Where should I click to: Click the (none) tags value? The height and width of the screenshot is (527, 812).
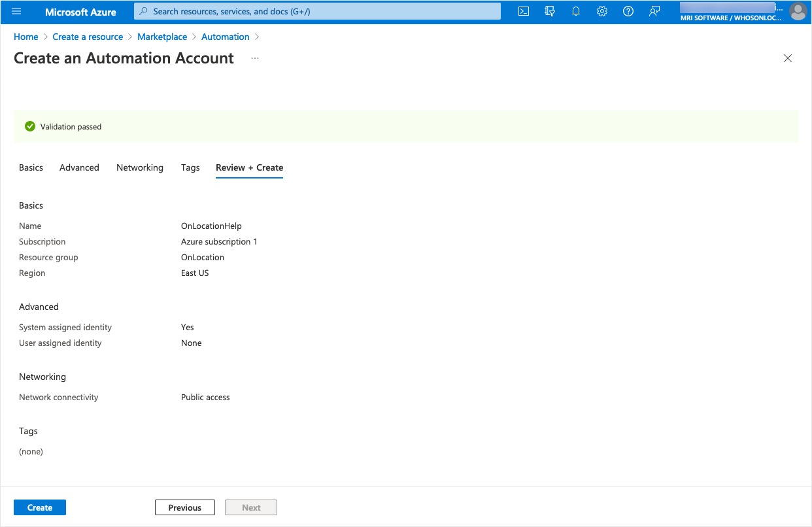pyautogui.click(x=31, y=451)
